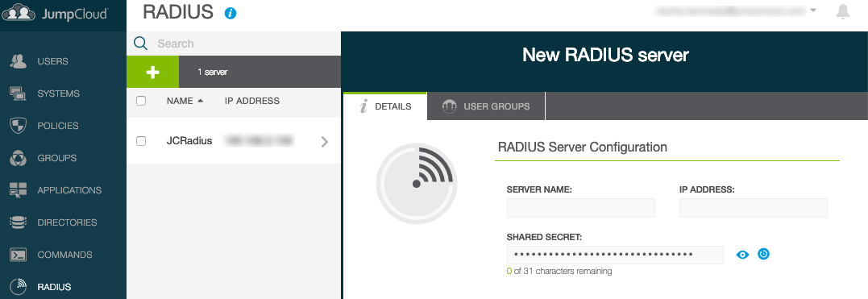Switch to the USER GROUPS tab
The height and width of the screenshot is (299, 868).
(x=486, y=106)
